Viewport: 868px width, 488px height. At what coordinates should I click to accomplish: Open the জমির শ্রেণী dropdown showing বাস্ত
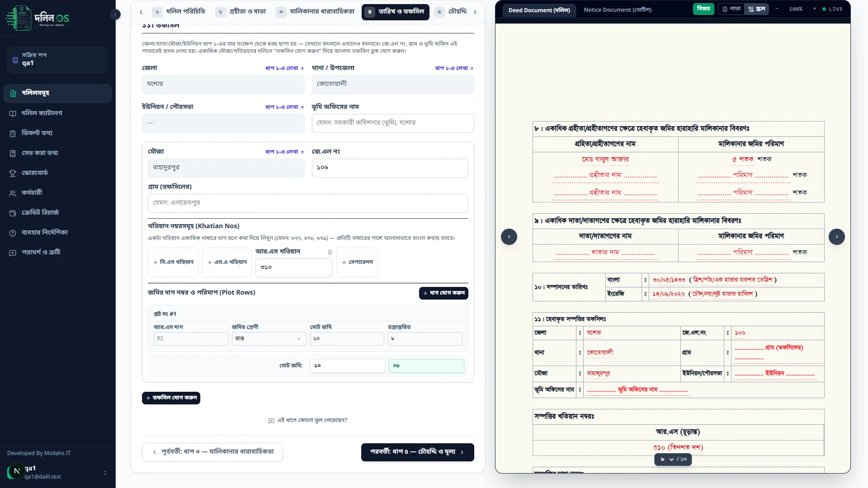(269, 339)
